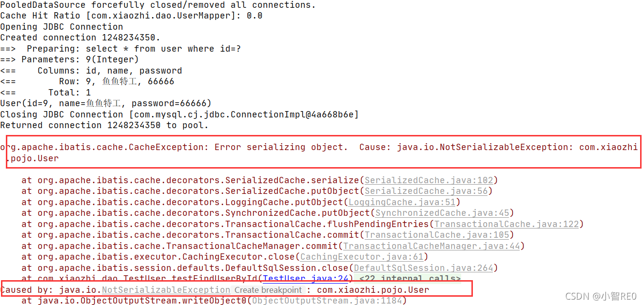
Task: Click the "Row: 9, 鱼鱼特工, 66666" line
Action: [x=87, y=81]
